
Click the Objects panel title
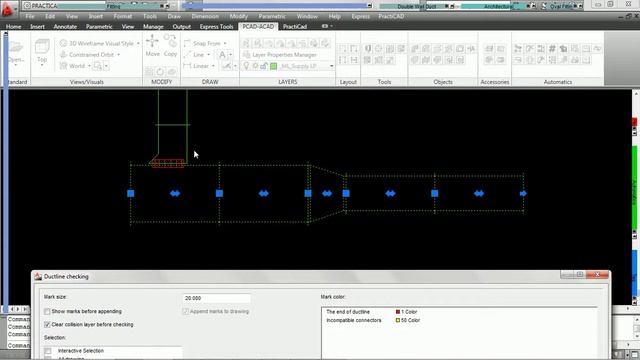pyautogui.click(x=443, y=82)
